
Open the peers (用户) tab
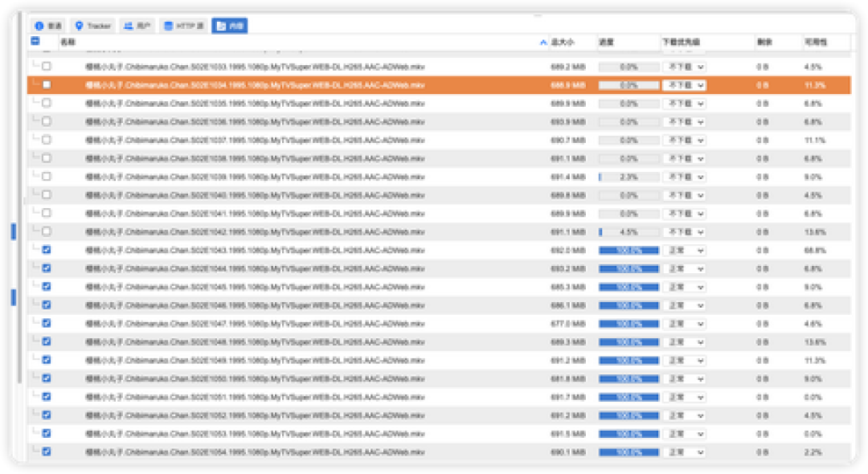click(x=137, y=26)
